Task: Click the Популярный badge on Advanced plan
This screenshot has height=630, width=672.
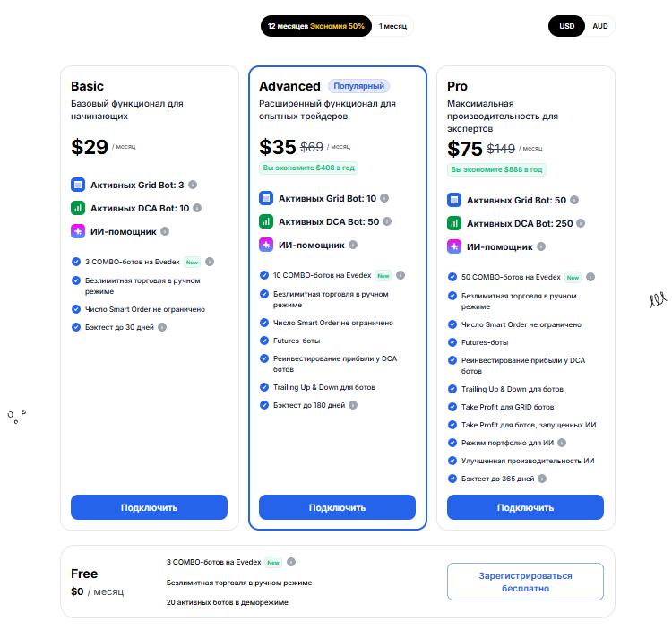Action: tap(358, 86)
